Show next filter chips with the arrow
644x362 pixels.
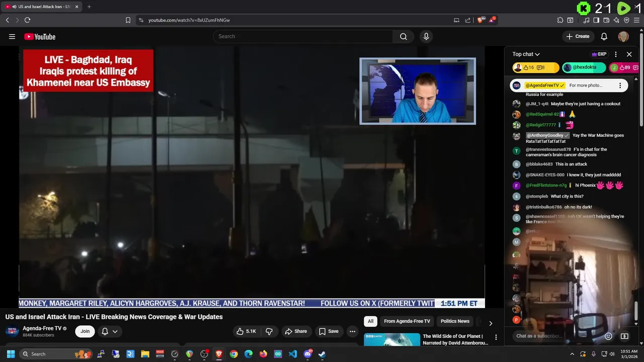491,323
